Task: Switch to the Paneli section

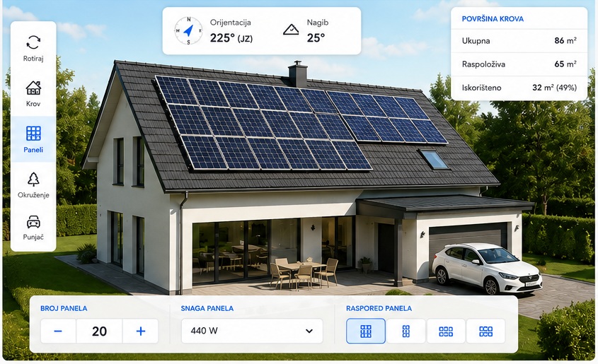Action: pos(33,139)
